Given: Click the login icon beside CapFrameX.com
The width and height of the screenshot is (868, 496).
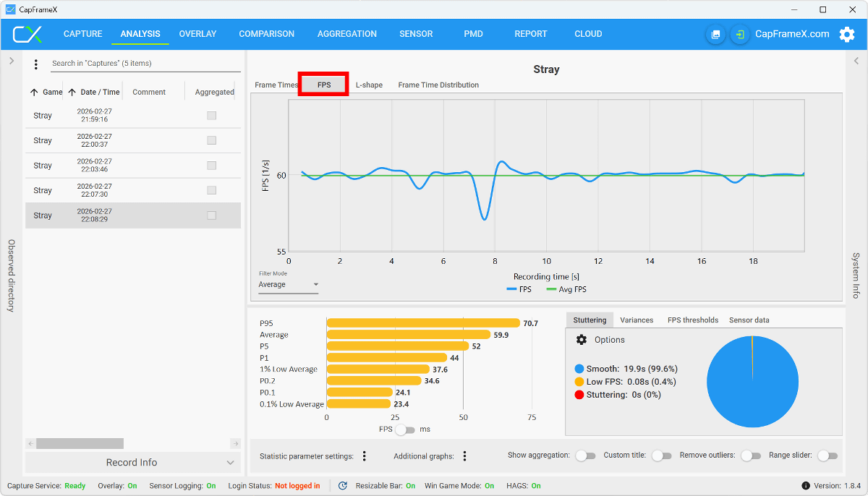Looking at the screenshot, I should pos(739,34).
